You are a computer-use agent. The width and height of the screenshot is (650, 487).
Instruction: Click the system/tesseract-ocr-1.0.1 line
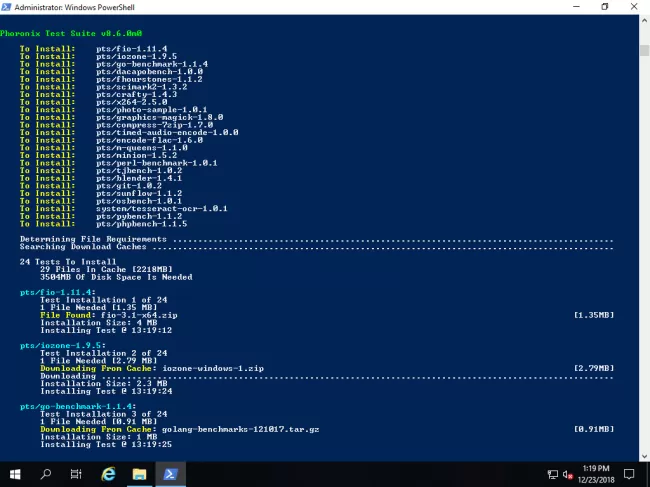pos(124,208)
